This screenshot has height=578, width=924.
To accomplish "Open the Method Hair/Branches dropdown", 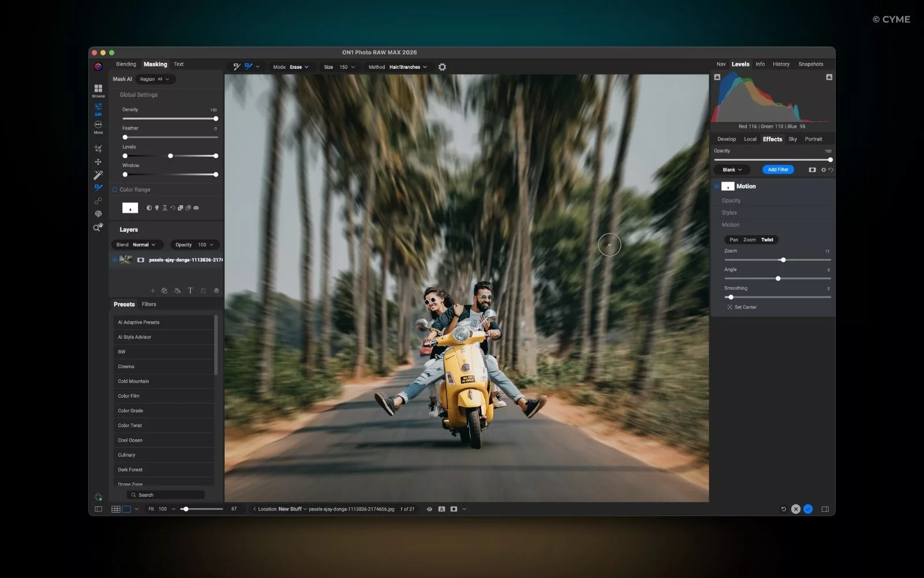I will click(x=406, y=66).
